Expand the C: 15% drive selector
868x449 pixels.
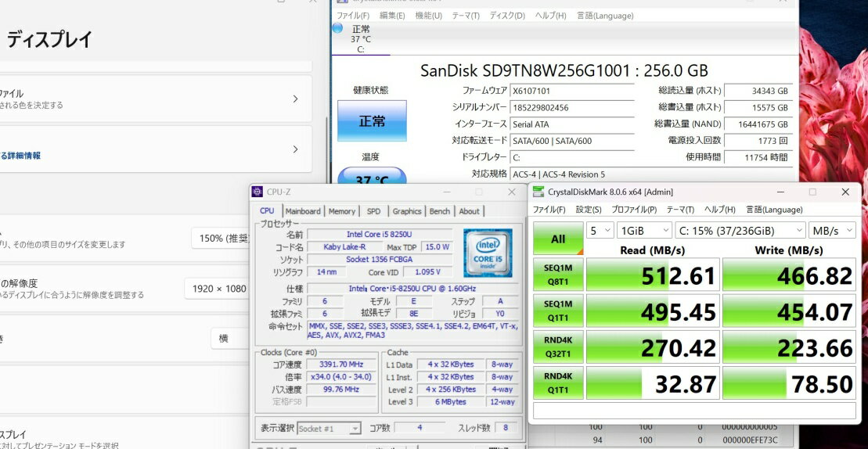point(740,231)
